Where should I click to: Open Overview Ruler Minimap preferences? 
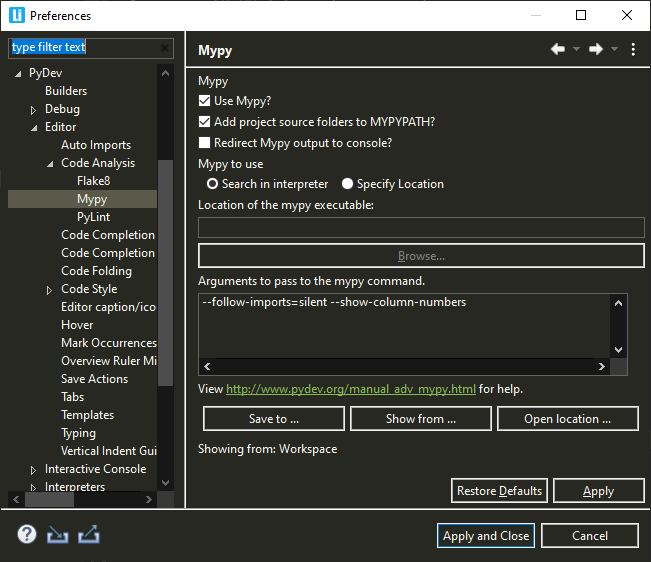click(x=109, y=361)
